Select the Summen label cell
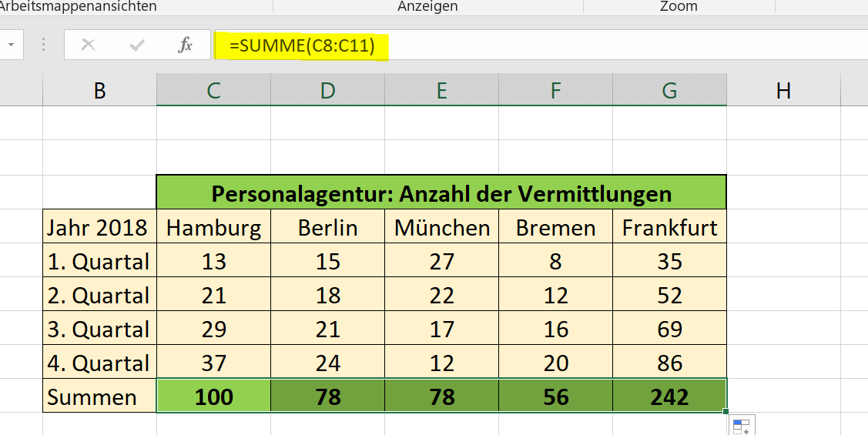The width and height of the screenshot is (868, 435). [99, 397]
